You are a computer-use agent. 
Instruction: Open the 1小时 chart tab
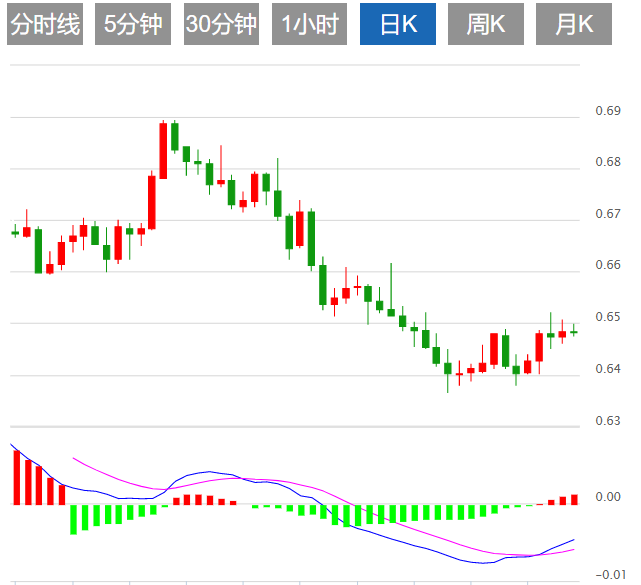(309, 24)
